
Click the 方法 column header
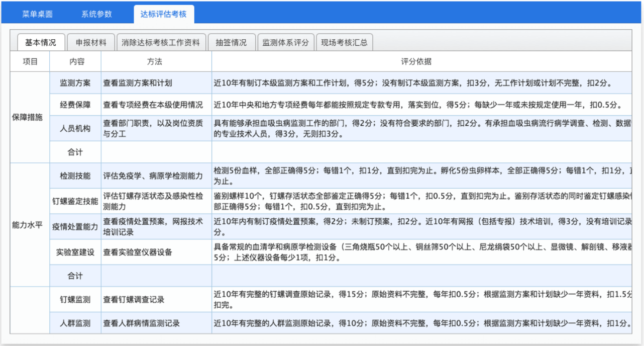[156, 61]
